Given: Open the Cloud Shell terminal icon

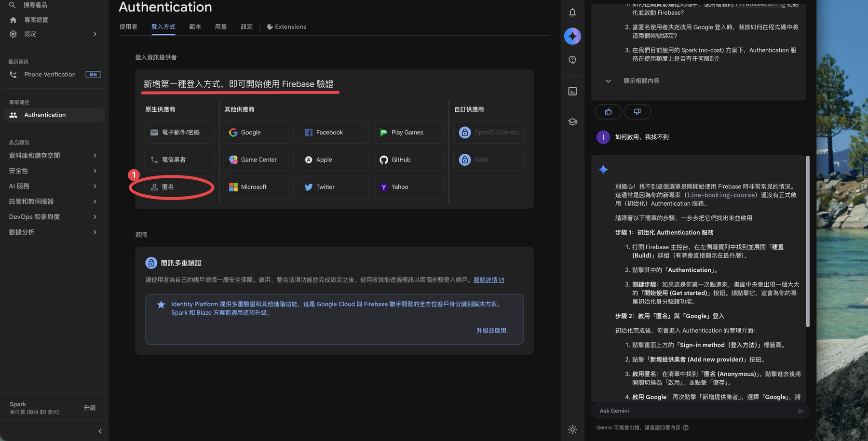Looking at the screenshot, I should 572,91.
